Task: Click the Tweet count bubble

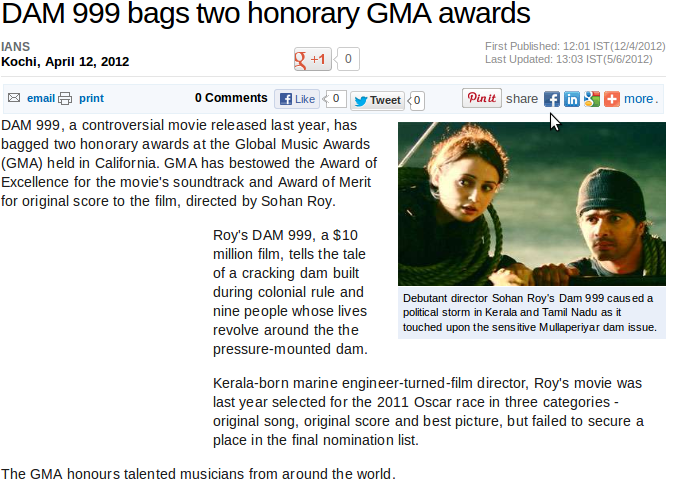Action: click(x=417, y=100)
